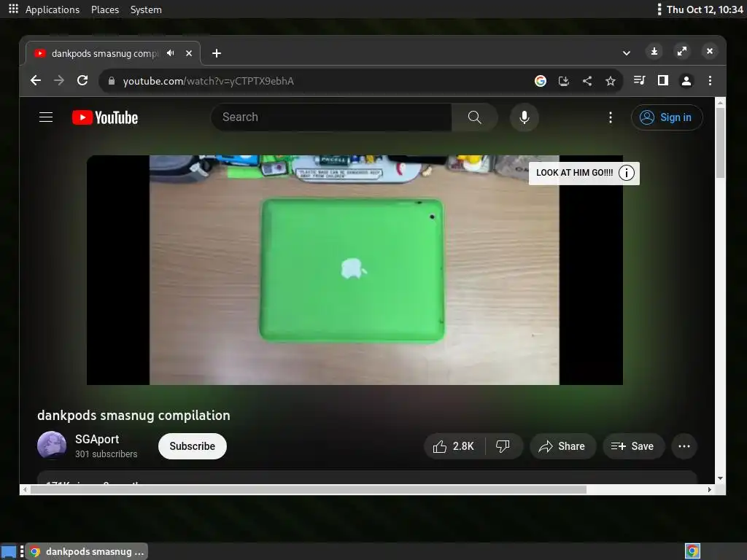The image size is (747, 560).
Task: Click the horizontal scrollbar thumb
Action: tap(309, 489)
